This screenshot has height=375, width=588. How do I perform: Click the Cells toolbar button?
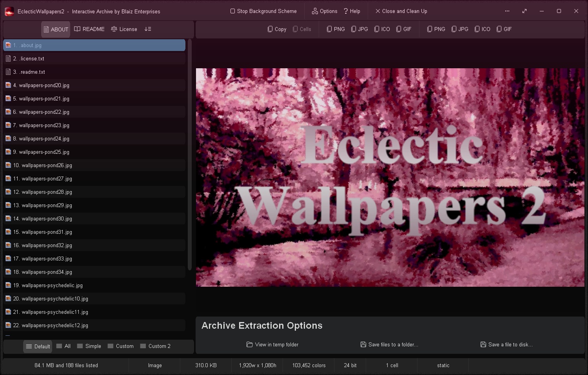point(302,29)
